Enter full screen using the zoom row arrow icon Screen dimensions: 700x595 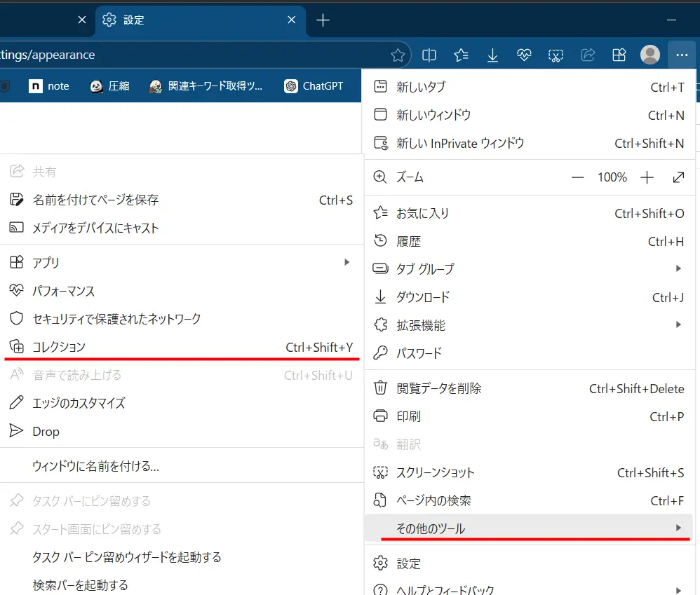(678, 177)
